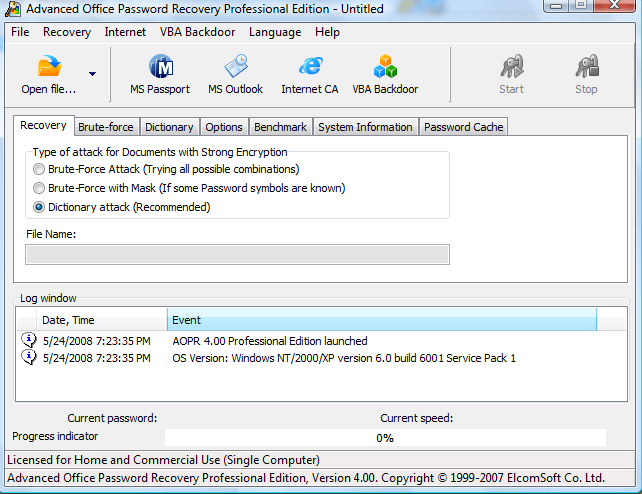Image resolution: width=642 pixels, height=494 pixels.
Task: Click the application icon in title bar
Action: point(13,9)
